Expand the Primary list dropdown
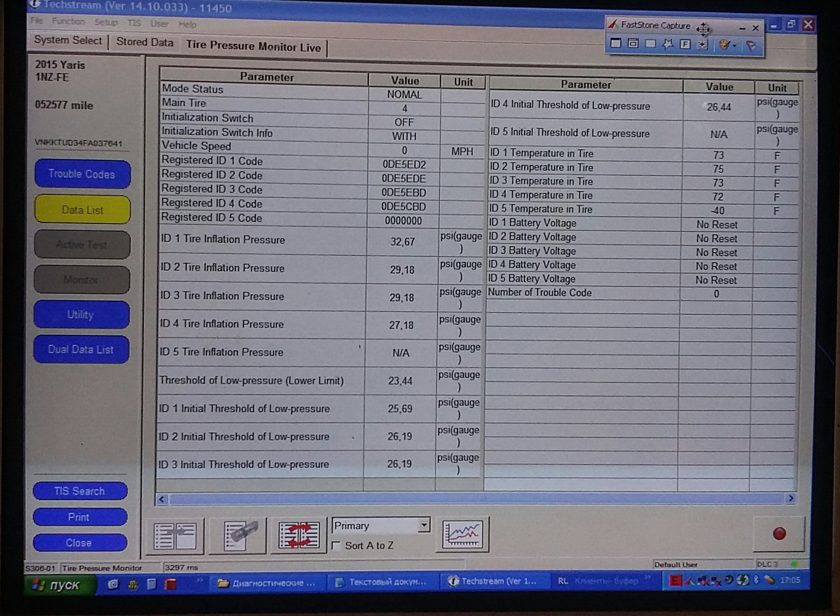Image resolution: width=840 pixels, height=616 pixels. (424, 525)
